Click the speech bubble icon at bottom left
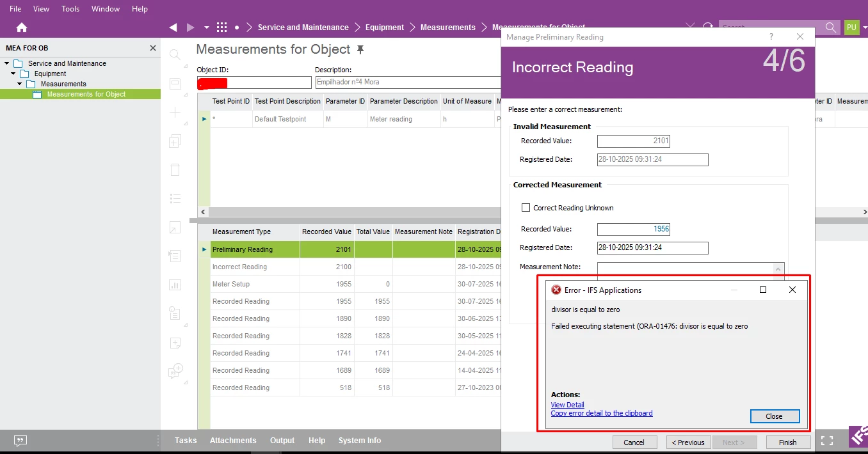868x454 pixels. point(20,441)
